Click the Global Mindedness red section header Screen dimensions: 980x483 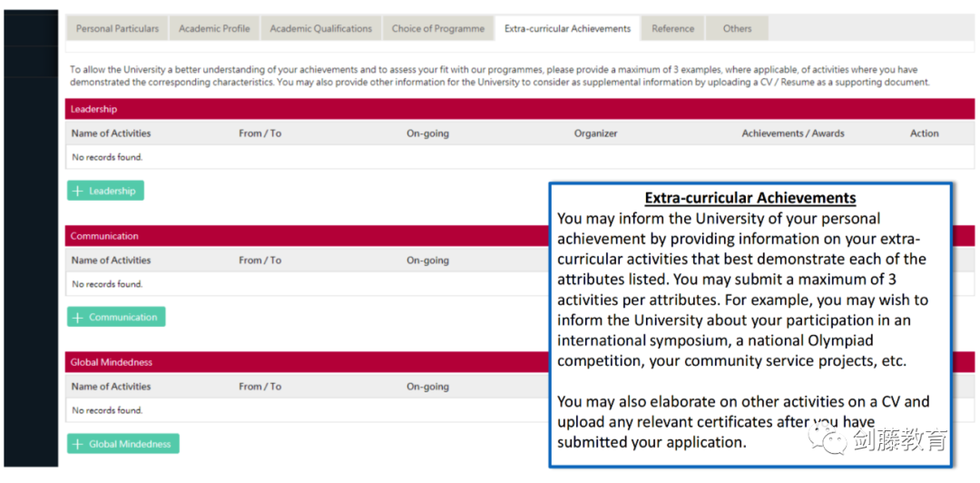(x=307, y=362)
